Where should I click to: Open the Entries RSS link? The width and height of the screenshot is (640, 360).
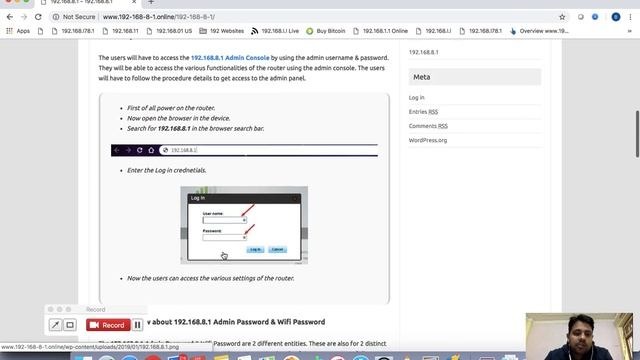423,112
